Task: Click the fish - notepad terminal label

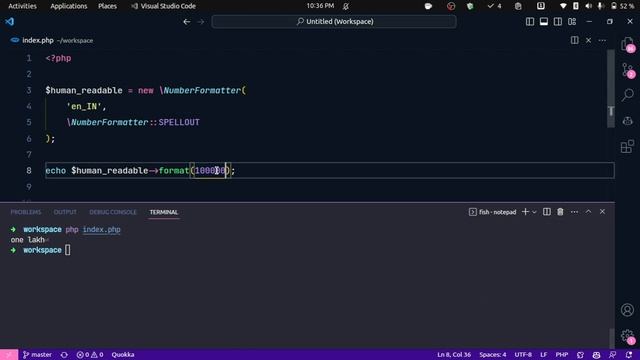Action: coord(493,212)
